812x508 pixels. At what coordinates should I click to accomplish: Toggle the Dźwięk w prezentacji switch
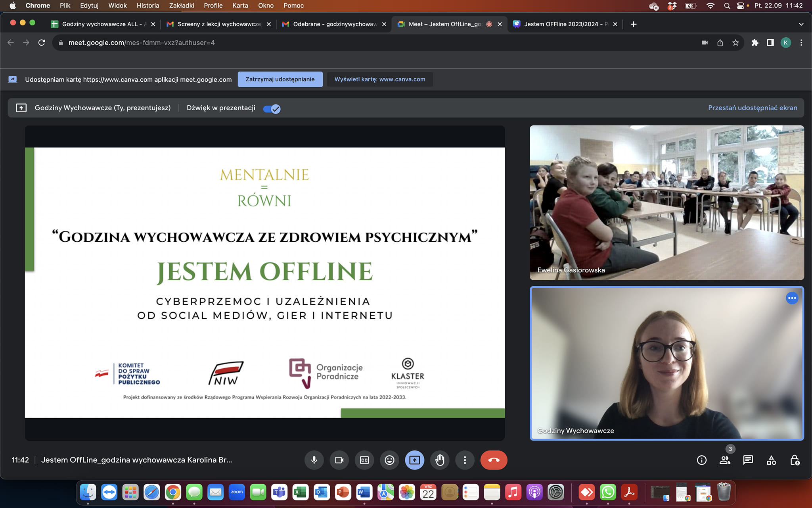click(272, 109)
